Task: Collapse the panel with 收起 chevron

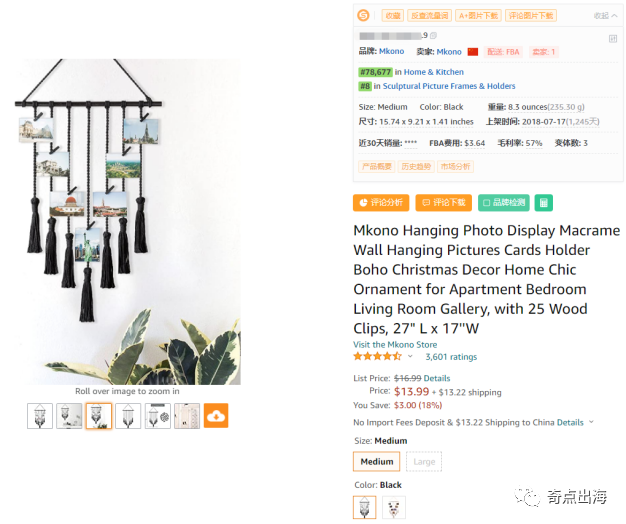Action: pyautogui.click(x=606, y=16)
